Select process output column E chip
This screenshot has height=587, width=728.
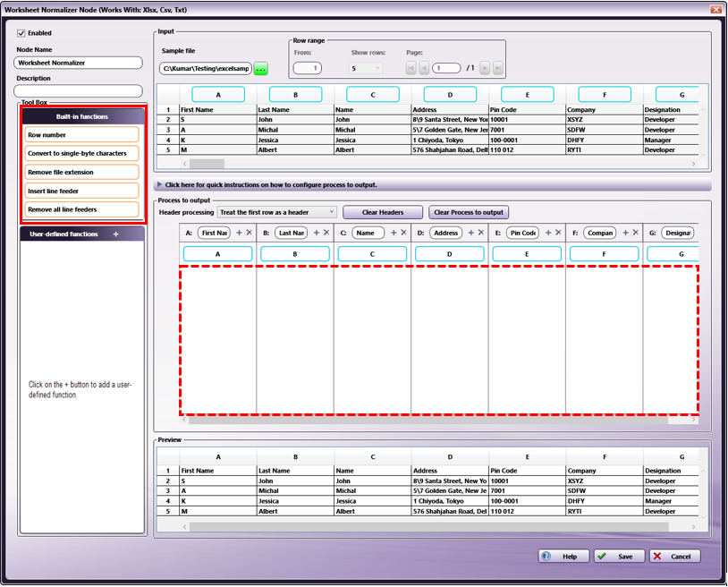(x=527, y=254)
